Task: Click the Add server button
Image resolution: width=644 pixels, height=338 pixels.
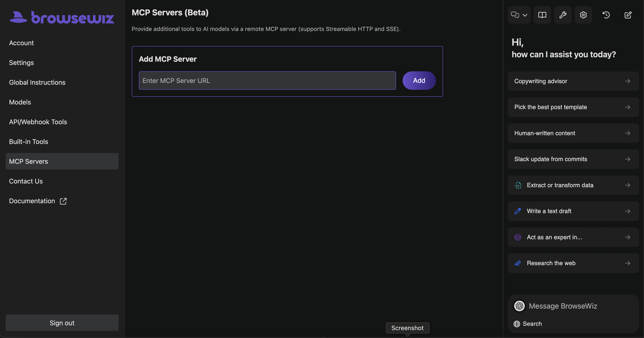Action: (419, 81)
